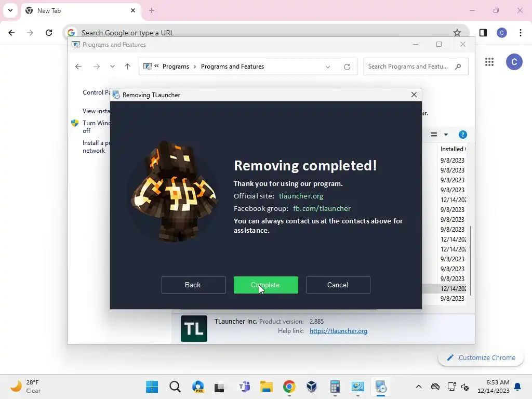Open Edge Preview from taskbar

(x=198, y=387)
